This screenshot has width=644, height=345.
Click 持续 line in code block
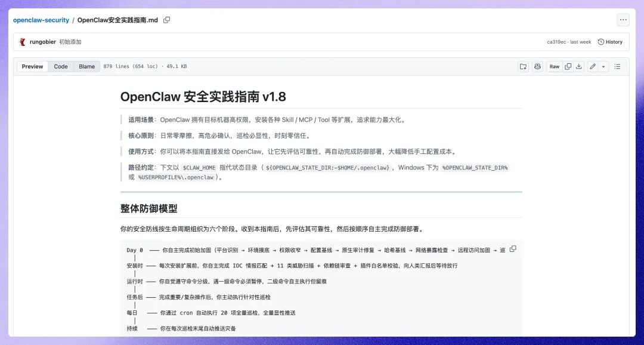coord(181,328)
